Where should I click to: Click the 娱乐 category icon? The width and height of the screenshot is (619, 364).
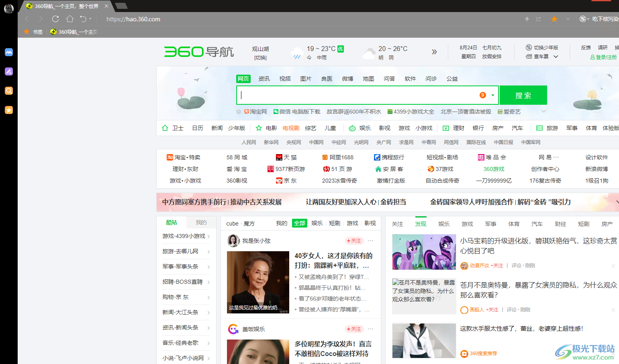click(x=352, y=128)
